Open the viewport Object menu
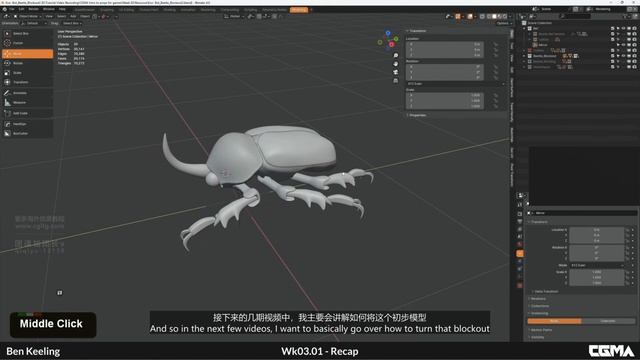This screenshot has width=640, height=360. click(85, 16)
